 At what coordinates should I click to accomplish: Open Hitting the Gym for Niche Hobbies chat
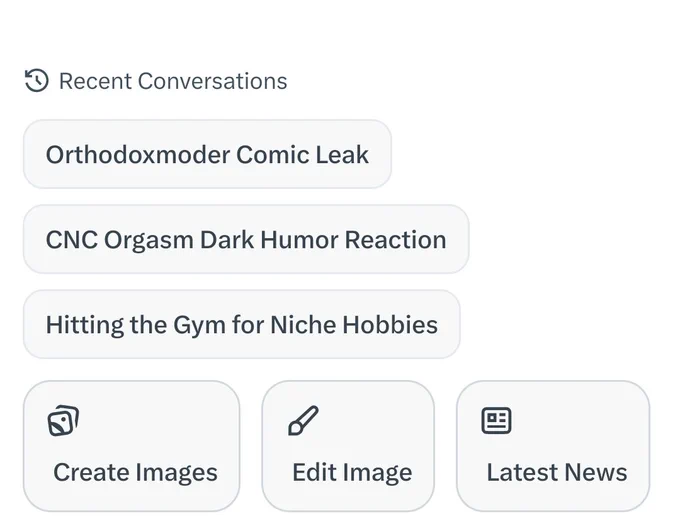[x=242, y=324]
